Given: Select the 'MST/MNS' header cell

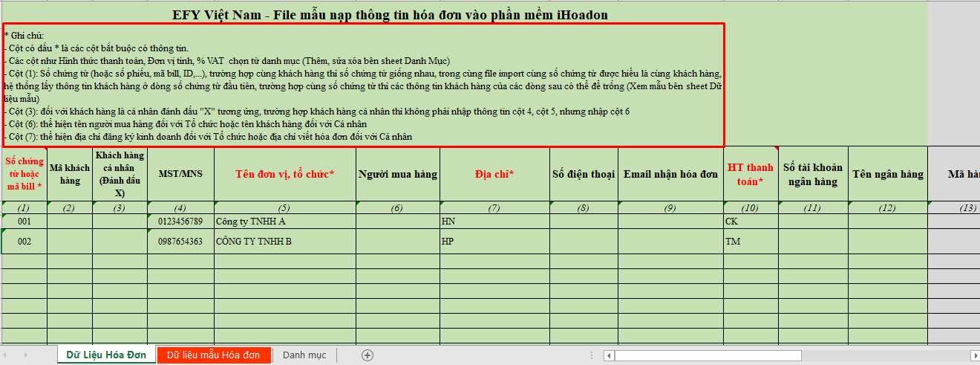Looking at the screenshot, I should tap(180, 174).
